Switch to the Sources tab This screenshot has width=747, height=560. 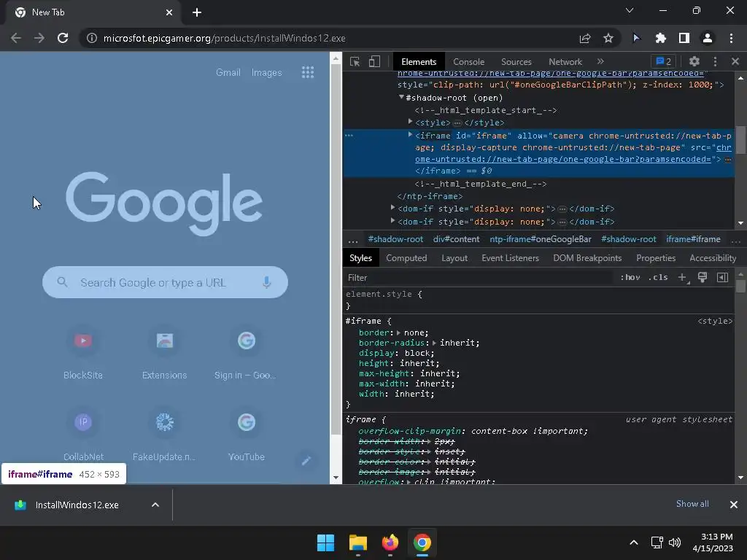[516, 62]
